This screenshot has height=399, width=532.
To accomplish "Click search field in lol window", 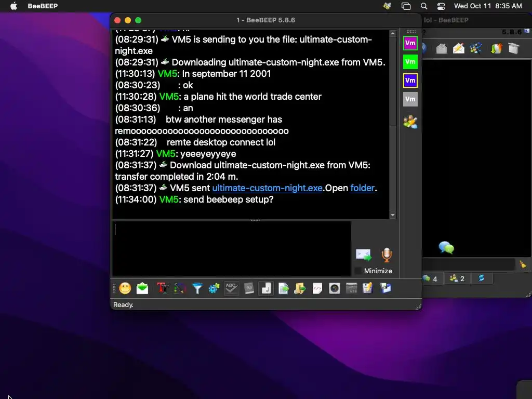I will pyautogui.click(x=469, y=264).
